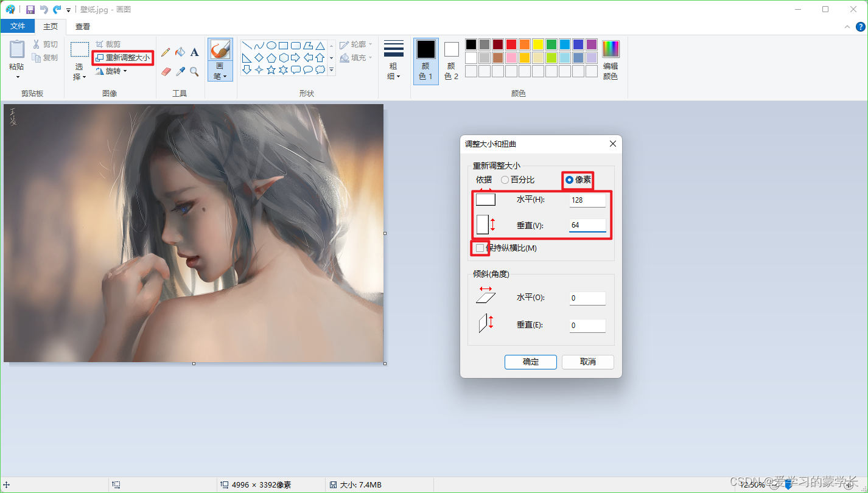Pick the purple color swatch
868x493 pixels.
592,44
